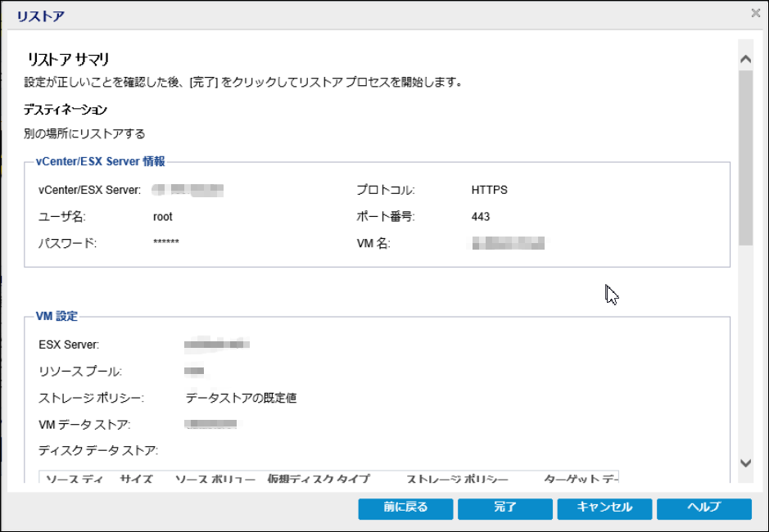The height and width of the screenshot is (532, 769).
Task: Cancel the restore with キャンセル
Action: click(x=604, y=507)
